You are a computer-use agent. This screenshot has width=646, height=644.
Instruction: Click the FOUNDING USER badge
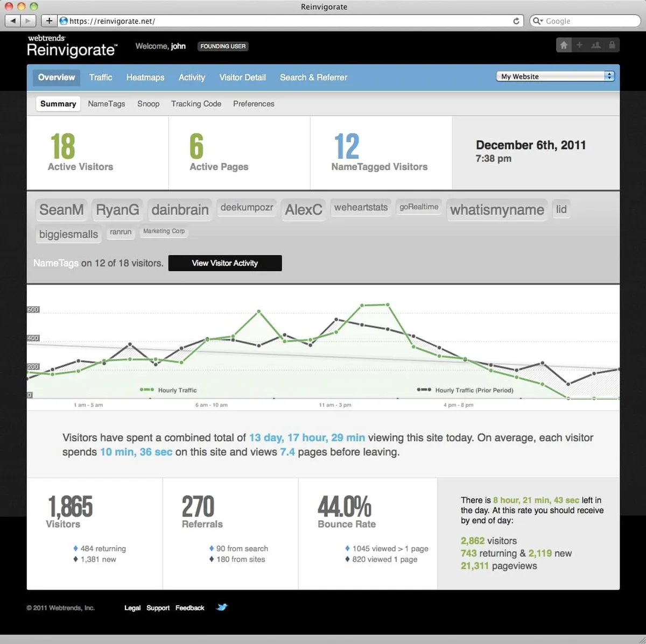223,46
